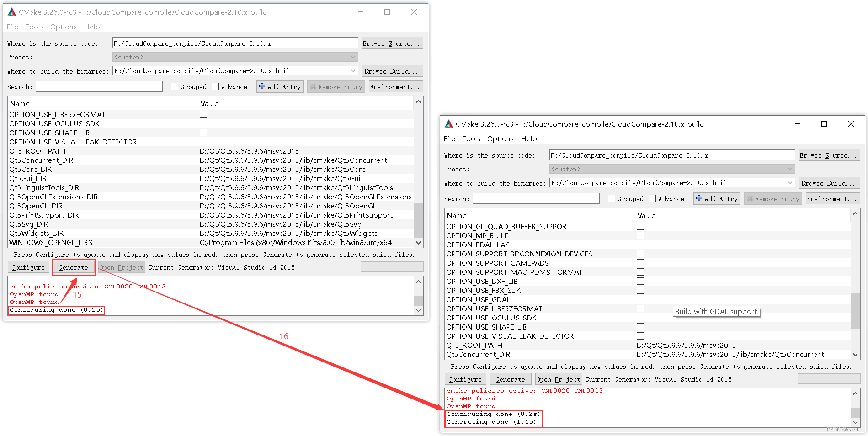The width and height of the screenshot is (868, 436).
Task: Select Qt5Concurrent_DIR row in right window
Action: click(648, 354)
